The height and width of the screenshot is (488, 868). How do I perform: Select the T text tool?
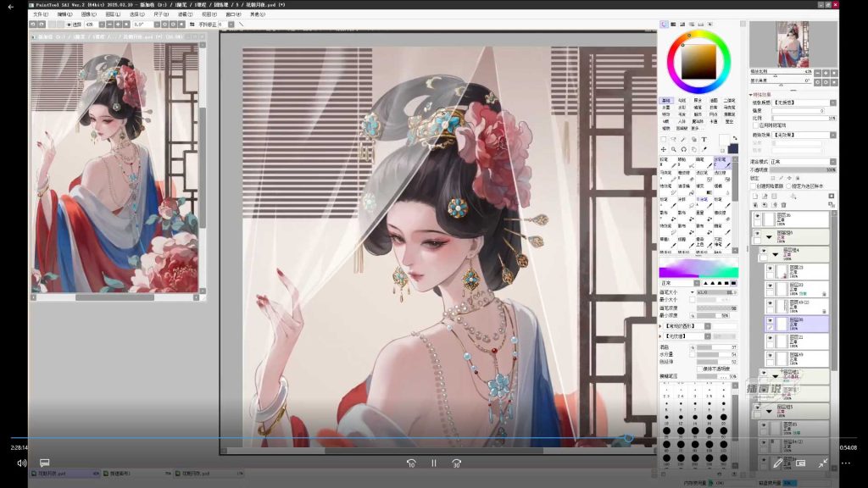[x=704, y=140]
